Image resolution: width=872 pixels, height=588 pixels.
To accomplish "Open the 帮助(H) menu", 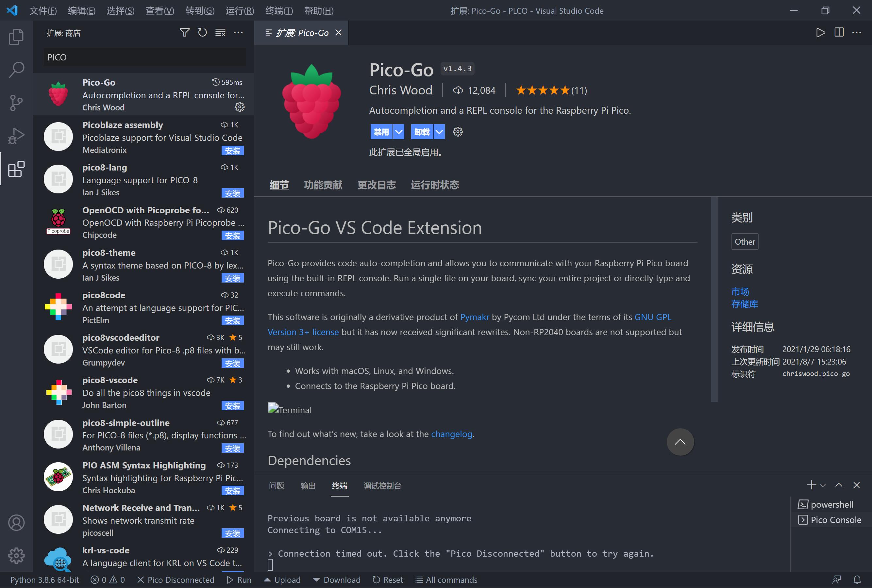I will [319, 10].
